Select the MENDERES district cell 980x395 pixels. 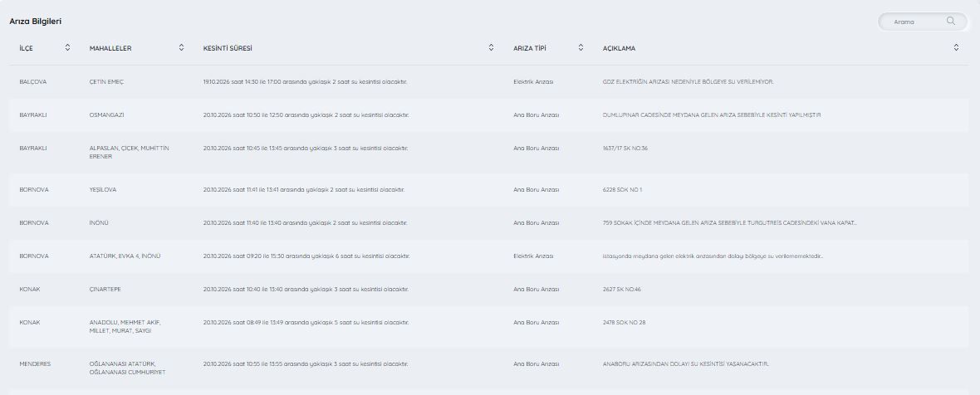tap(35, 363)
